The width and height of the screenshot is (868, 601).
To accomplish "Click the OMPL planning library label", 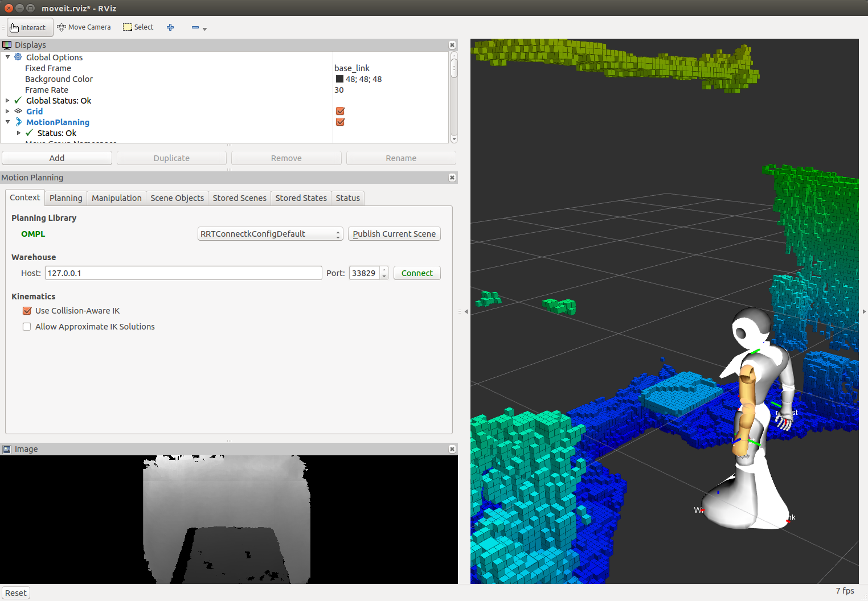I will pos(33,234).
